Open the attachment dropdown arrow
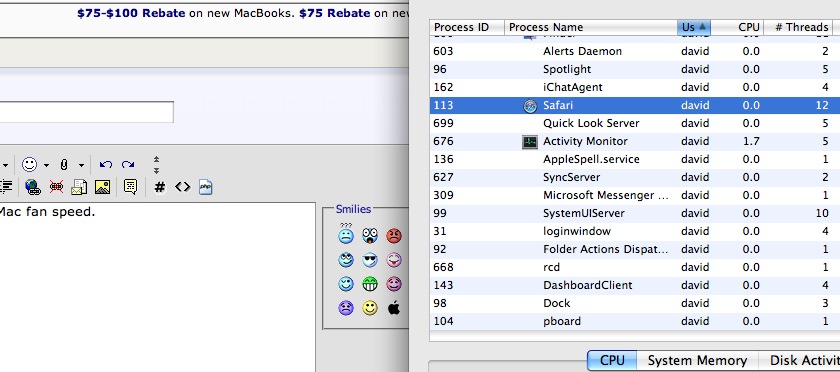This screenshot has width=840, height=372. click(81, 165)
